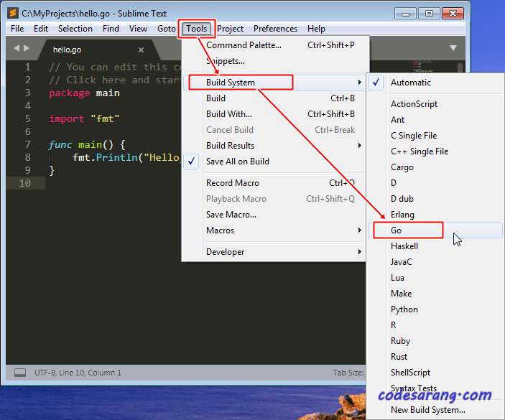Choose Command Palette from Tools menu
Screen dimensions: 505x420
[x=274, y=45]
